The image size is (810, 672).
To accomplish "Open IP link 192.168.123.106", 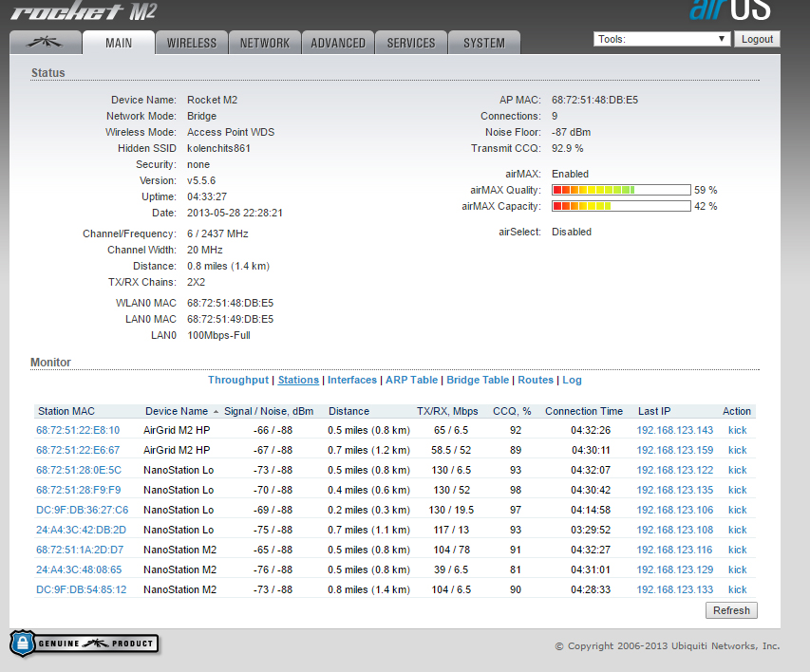I will (x=674, y=511).
